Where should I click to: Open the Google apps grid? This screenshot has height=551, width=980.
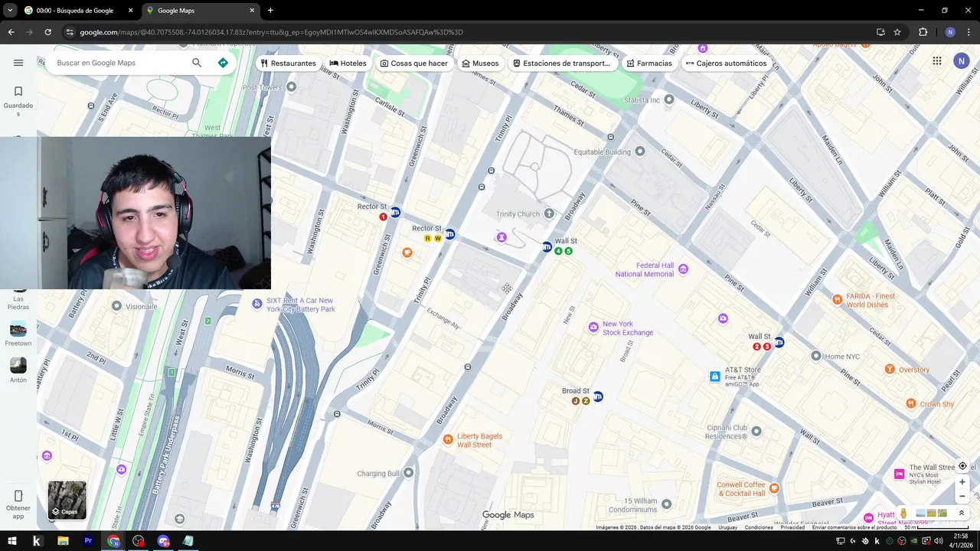click(937, 61)
